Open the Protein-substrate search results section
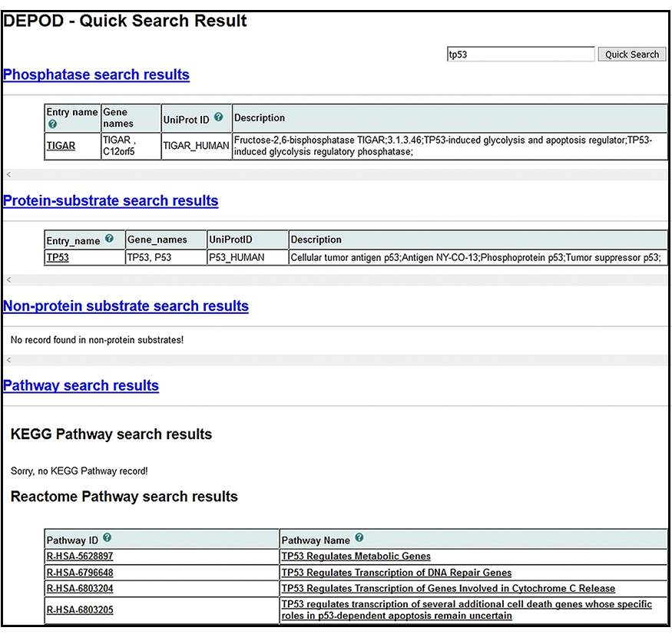The height and width of the screenshot is (634, 672). (110, 200)
